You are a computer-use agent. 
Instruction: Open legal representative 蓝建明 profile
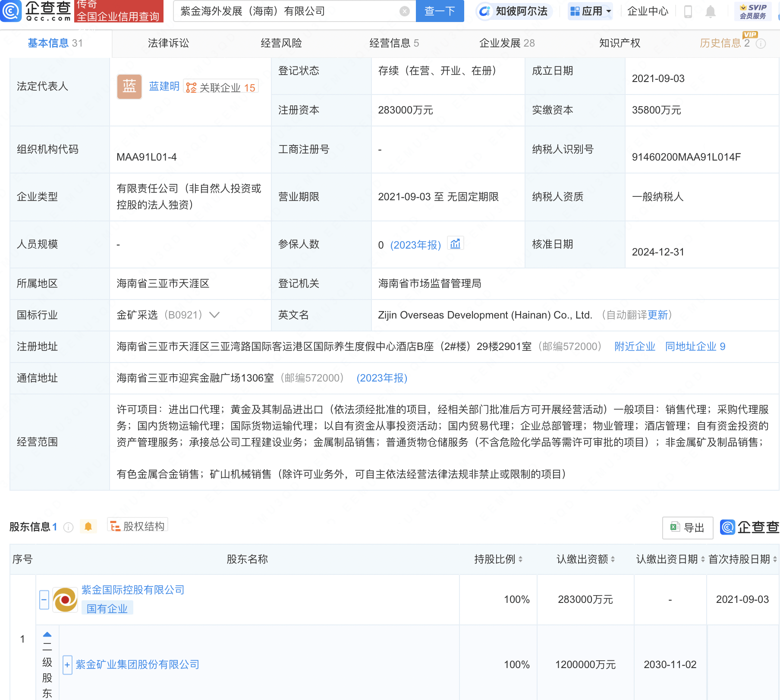[164, 86]
